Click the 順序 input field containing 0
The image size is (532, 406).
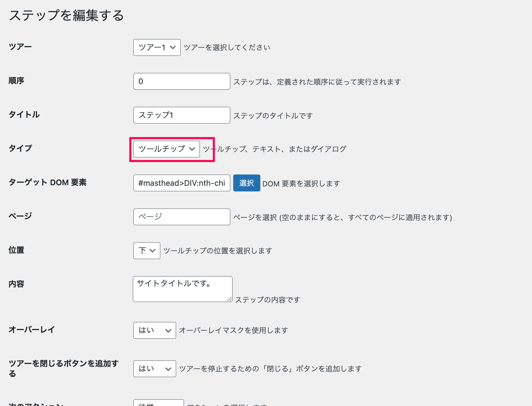tap(182, 81)
